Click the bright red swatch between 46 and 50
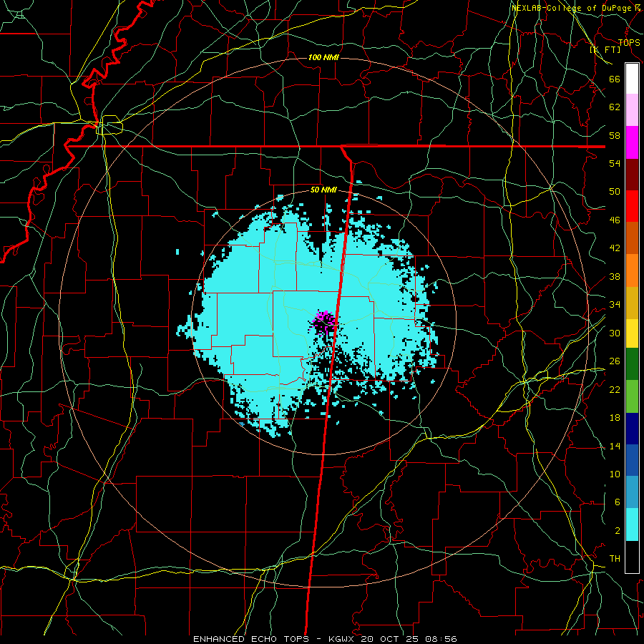The width and height of the screenshot is (644, 644). (x=632, y=206)
